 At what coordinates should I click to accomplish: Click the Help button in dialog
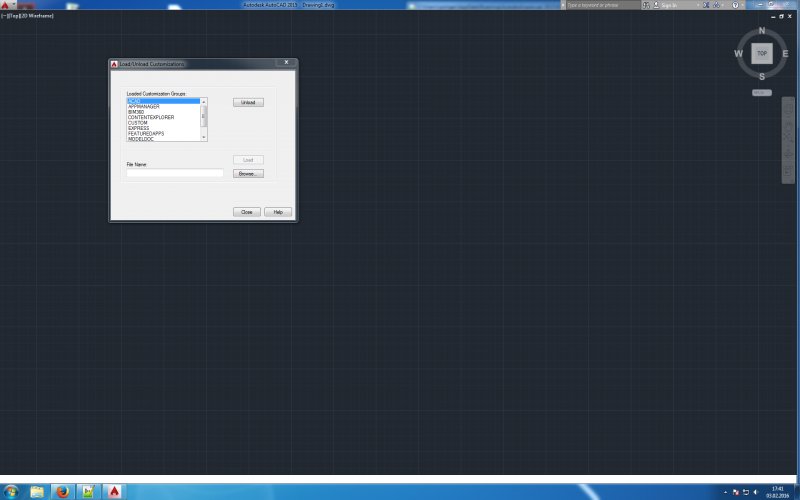click(x=278, y=212)
